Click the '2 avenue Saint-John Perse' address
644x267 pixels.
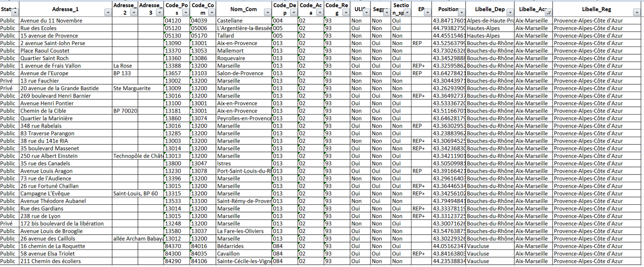(66, 43)
